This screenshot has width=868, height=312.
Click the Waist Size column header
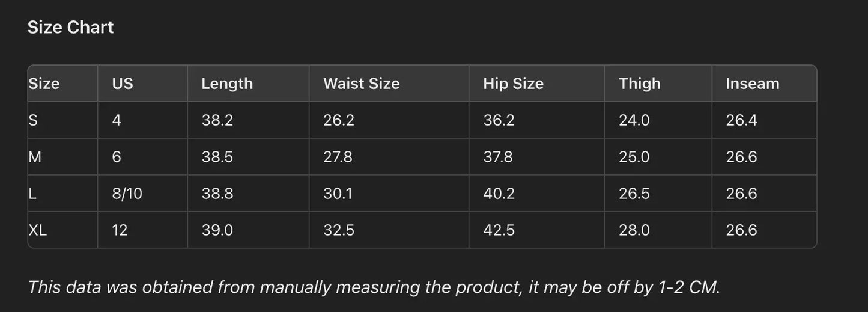click(361, 84)
